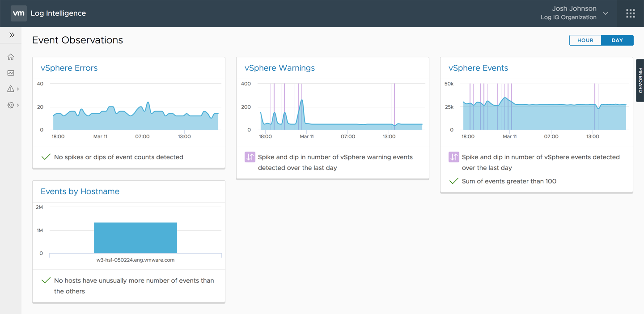Go to Home via sidebar house icon
This screenshot has width=644, height=314.
pos(11,57)
